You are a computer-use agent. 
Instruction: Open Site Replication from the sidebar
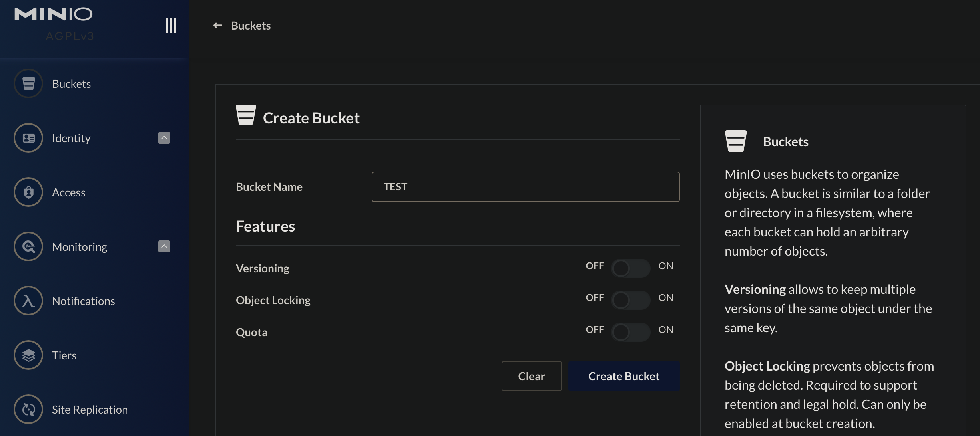(90, 410)
